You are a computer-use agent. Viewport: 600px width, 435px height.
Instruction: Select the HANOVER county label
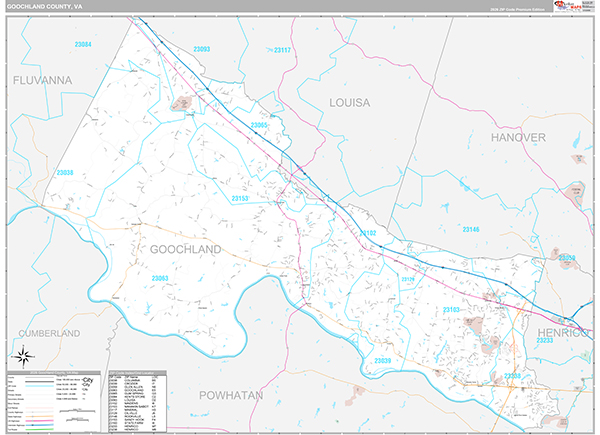518,135
